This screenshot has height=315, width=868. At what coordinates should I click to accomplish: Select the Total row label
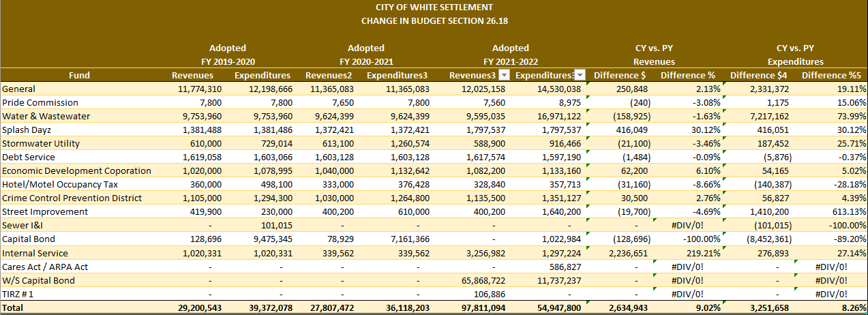(14, 308)
